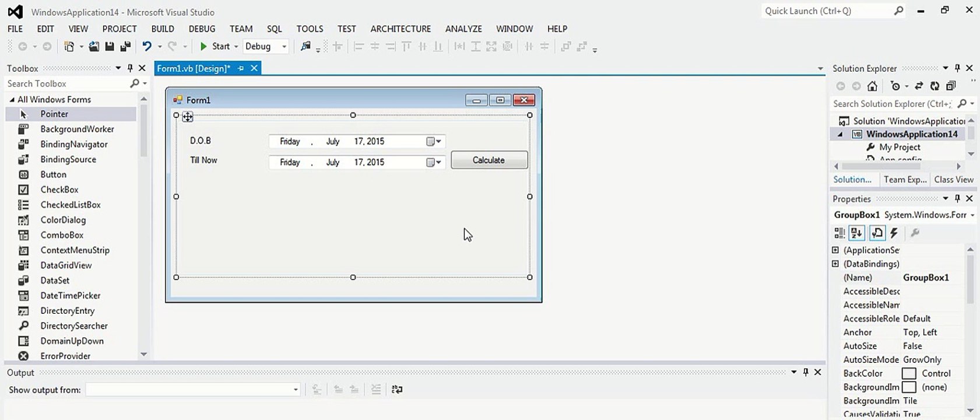The width and height of the screenshot is (980, 420).
Task: Switch to the Team Explorer tab
Action: [905, 180]
